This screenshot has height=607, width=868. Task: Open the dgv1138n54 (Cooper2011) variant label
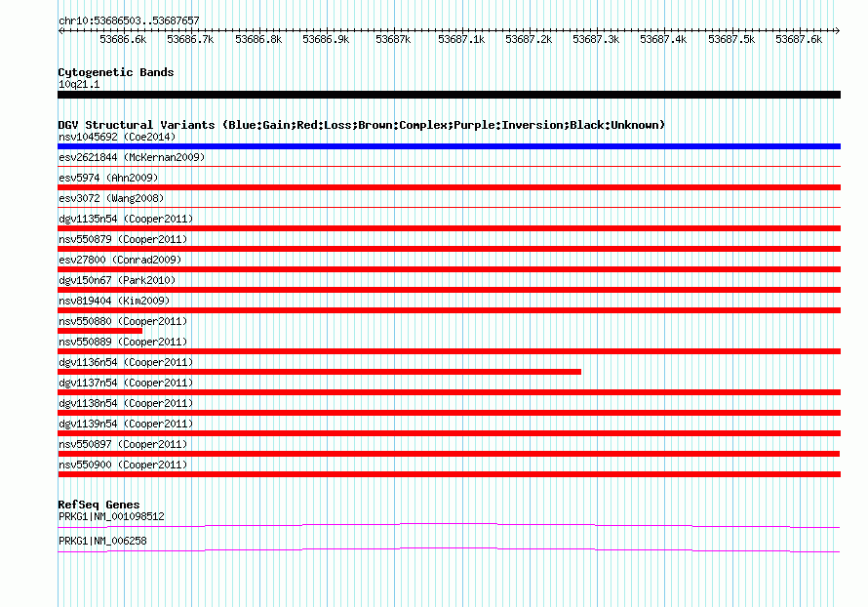click(x=126, y=403)
